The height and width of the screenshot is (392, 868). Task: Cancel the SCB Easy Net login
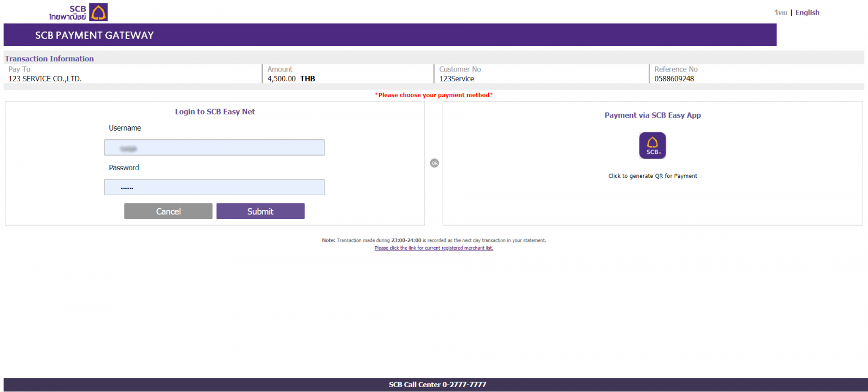point(168,211)
